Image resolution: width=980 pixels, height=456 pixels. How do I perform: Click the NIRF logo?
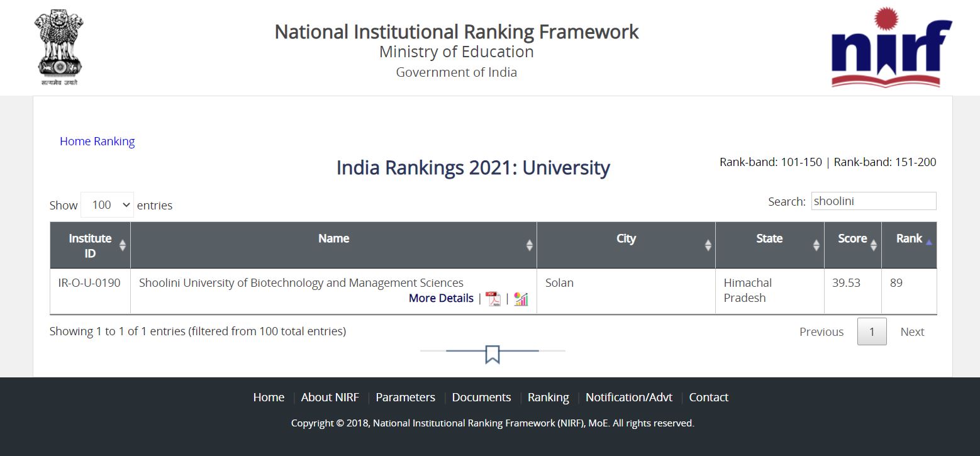pos(891,47)
